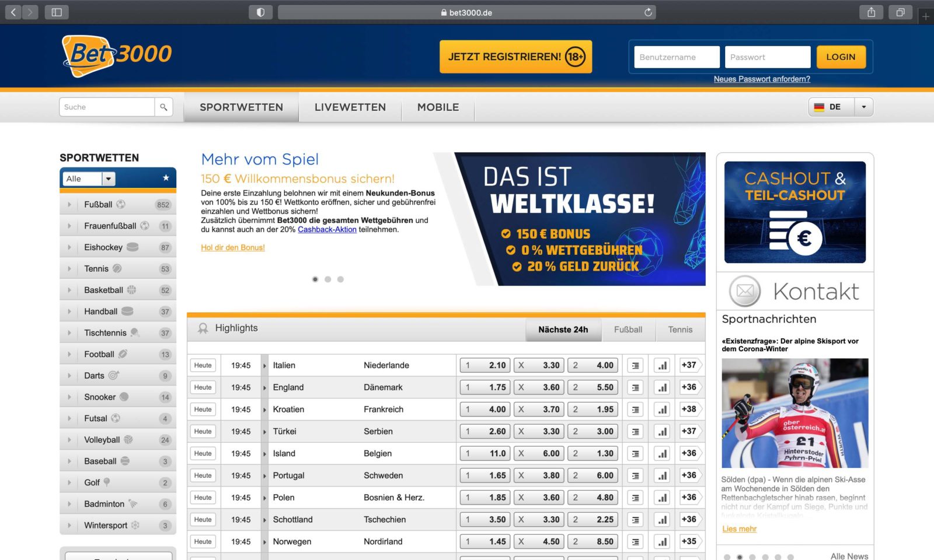Viewport: 934px width, 560px height.
Task: Open the language dropdown arrow next to DE
Action: point(864,107)
